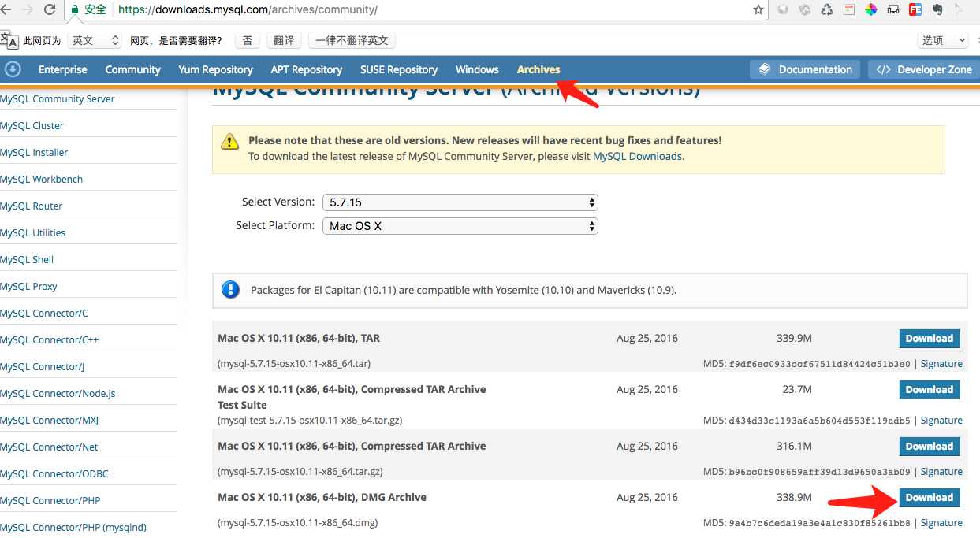Click the Documentation stack icon
Image resolution: width=980 pixels, height=538 pixels.
pos(765,69)
